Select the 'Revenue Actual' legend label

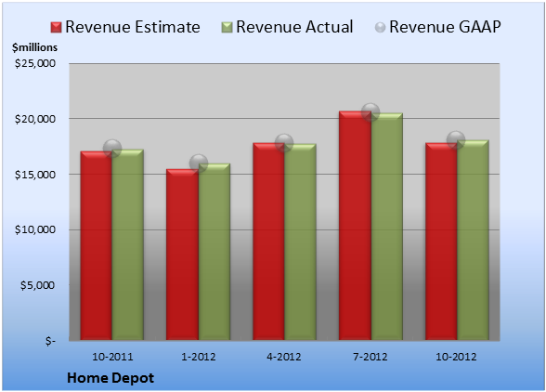(294, 27)
